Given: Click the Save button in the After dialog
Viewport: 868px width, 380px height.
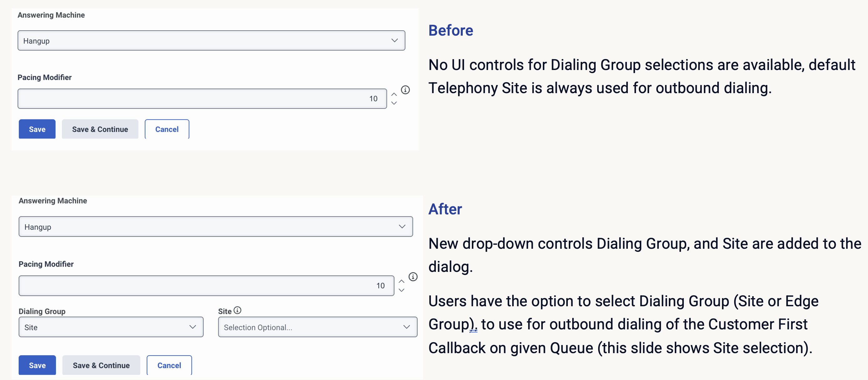Looking at the screenshot, I should 37,365.
